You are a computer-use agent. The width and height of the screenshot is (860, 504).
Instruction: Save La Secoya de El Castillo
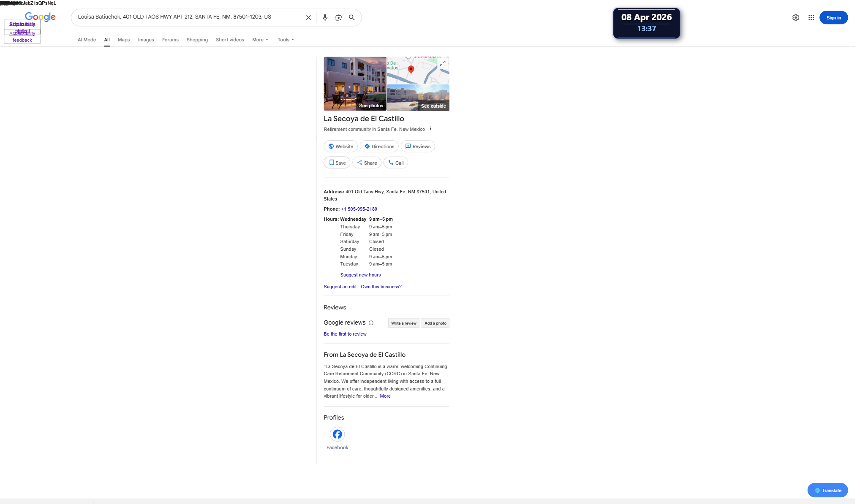pyautogui.click(x=337, y=163)
